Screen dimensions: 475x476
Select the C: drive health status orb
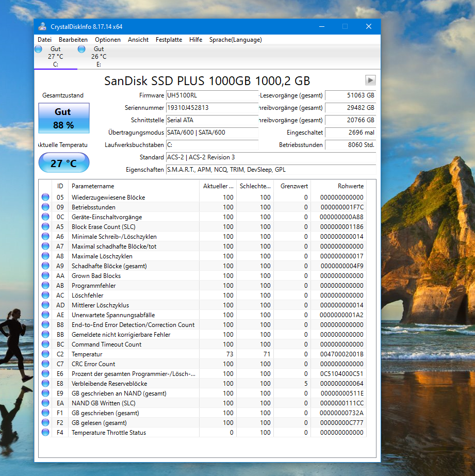click(38, 49)
